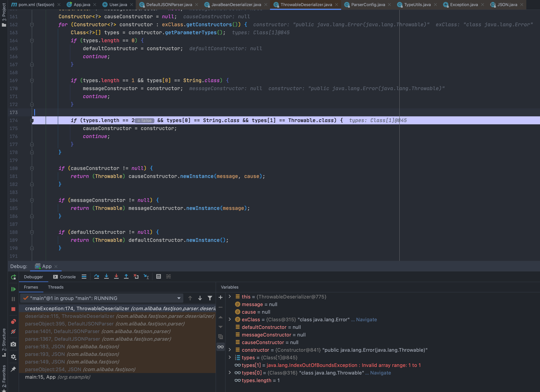Toggle the frames filter funnel icon

click(x=210, y=298)
